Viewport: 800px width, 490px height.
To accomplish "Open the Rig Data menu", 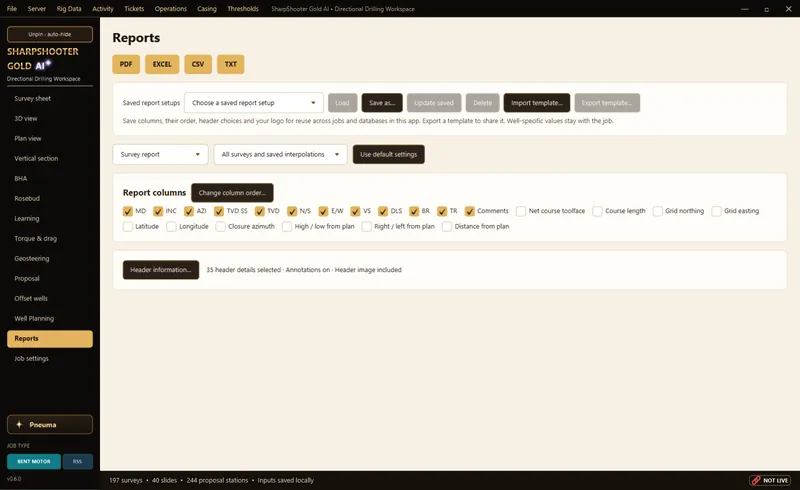I will pos(69,9).
